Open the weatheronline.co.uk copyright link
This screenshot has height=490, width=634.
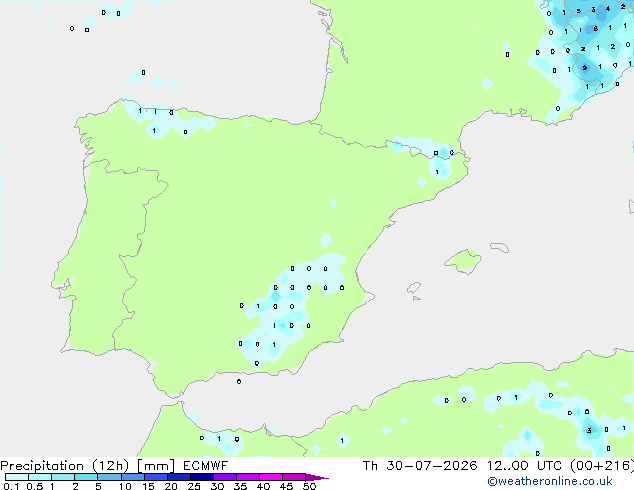pyautogui.click(x=550, y=481)
